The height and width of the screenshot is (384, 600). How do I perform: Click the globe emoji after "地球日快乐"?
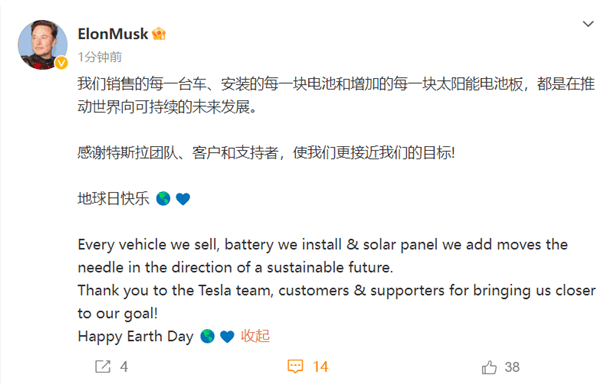(x=163, y=199)
